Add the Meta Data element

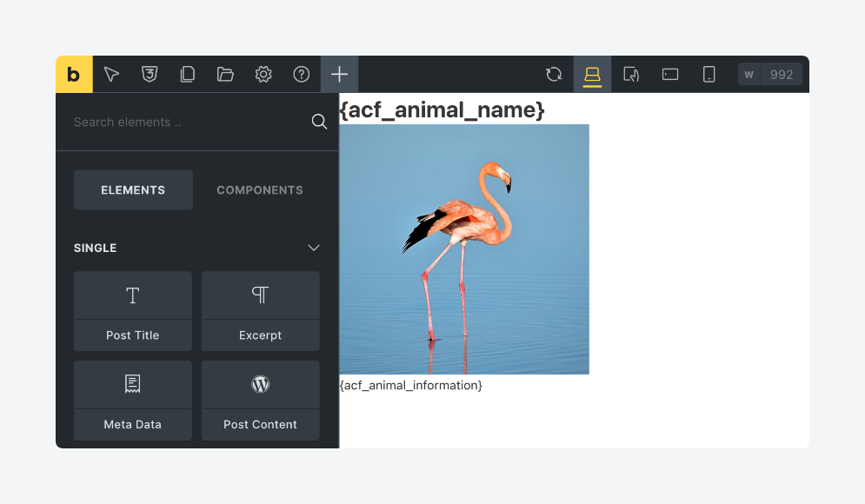click(x=133, y=401)
